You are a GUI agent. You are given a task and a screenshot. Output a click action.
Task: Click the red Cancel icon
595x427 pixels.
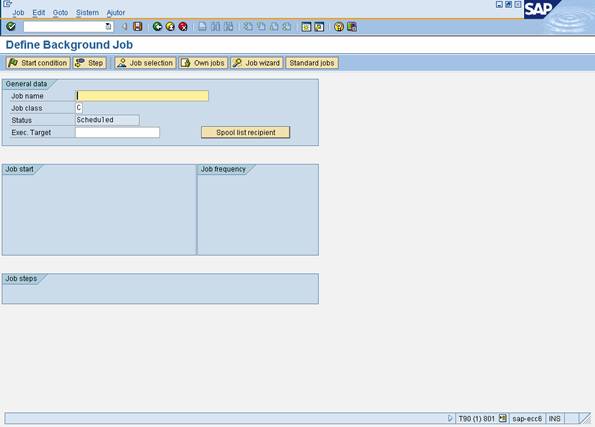[x=183, y=27]
